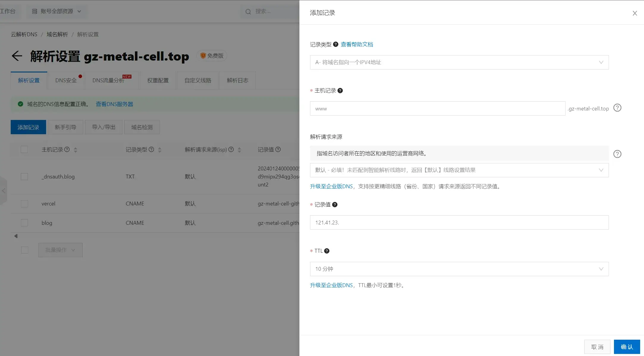Click CNAME cell in vercel row
This screenshot has height=356, width=644.
coord(135,204)
